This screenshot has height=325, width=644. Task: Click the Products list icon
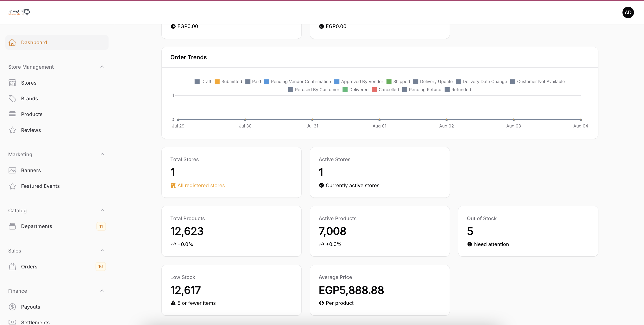(12, 114)
